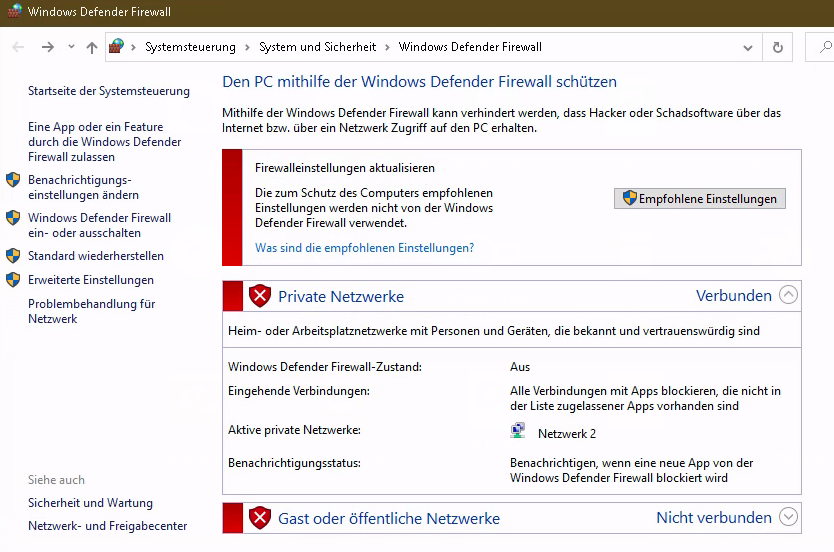This screenshot has height=552, width=834.
Task: Open Windows Defender Firewall ein- oder ausschalten
Action: coord(99,225)
